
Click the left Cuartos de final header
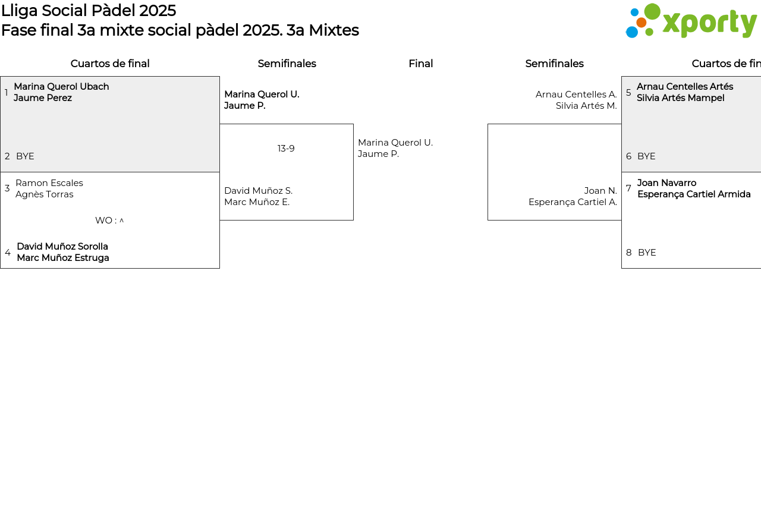110,64
